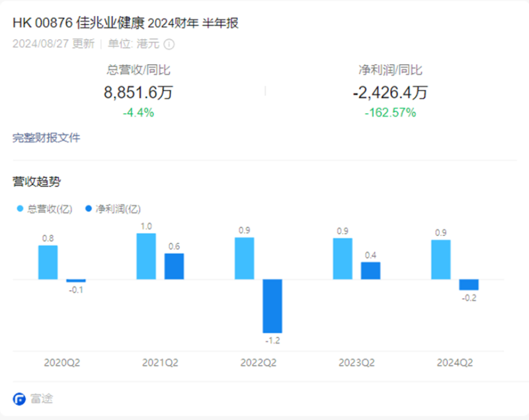Click the 营收趋势 section heading

[36, 181]
